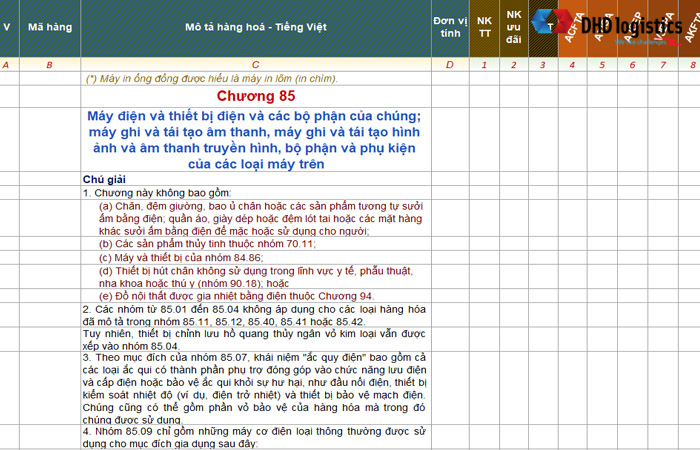
Task: Click the column letter 'C' cell
Action: (256, 65)
